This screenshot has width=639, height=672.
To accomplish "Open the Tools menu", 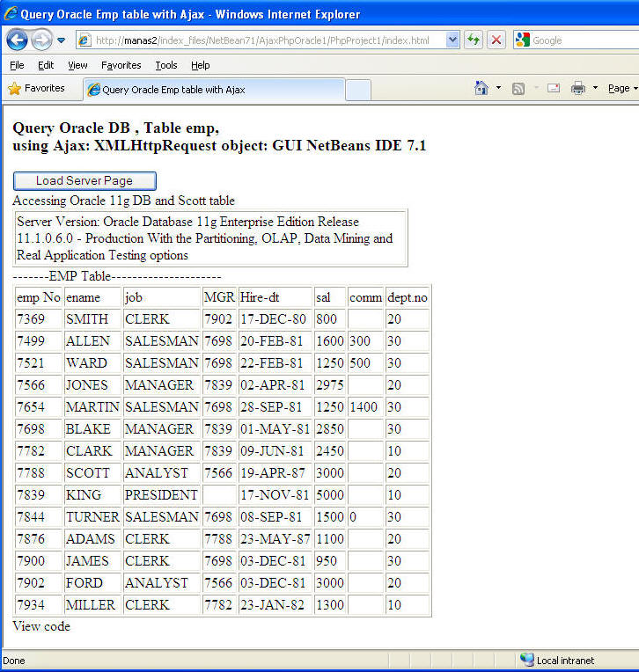I will point(166,65).
